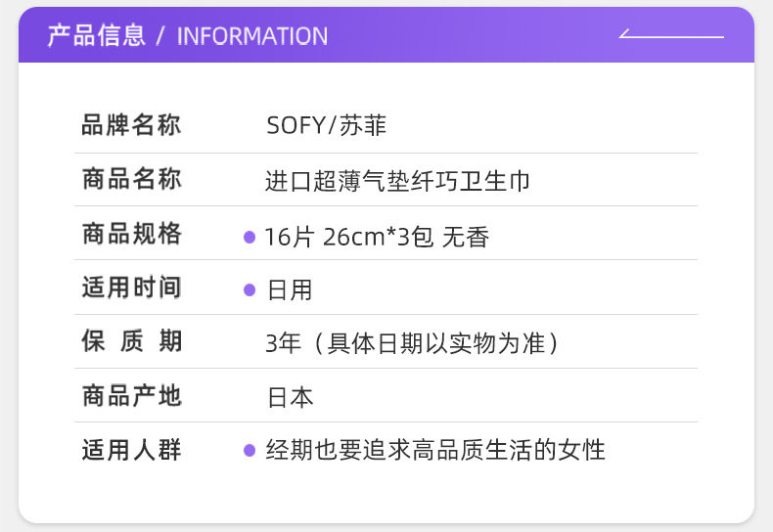Select the 适用人群 row label
The height and width of the screenshot is (532, 773).
click(x=131, y=450)
